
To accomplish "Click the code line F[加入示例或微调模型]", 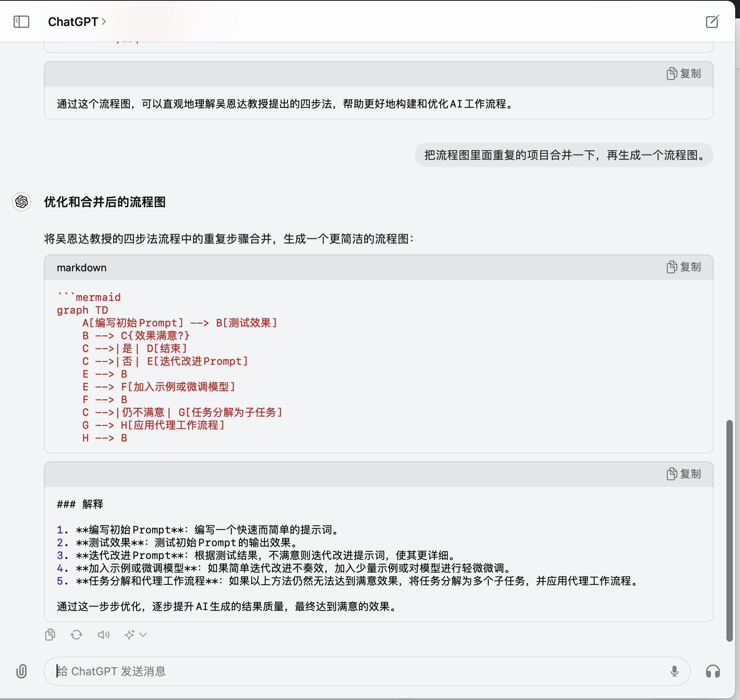I will (159, 387).
